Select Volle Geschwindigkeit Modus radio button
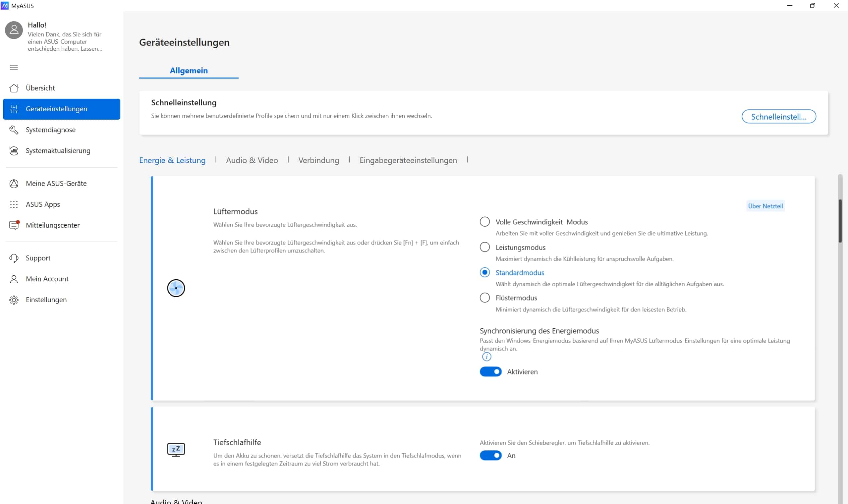Viewport: 848px width, 504px height. click(x=484, y=222)
